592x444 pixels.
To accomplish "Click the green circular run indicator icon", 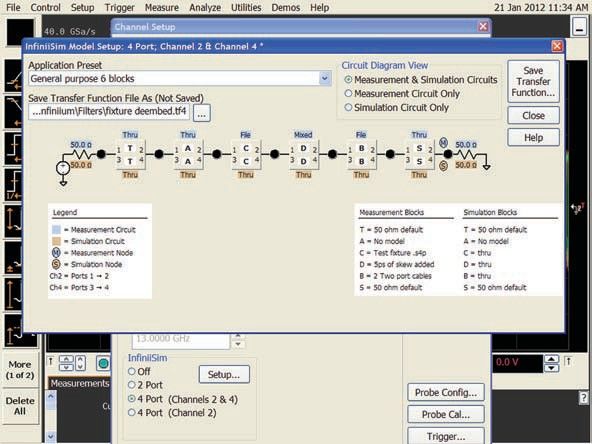I will [x=103, y=364].
